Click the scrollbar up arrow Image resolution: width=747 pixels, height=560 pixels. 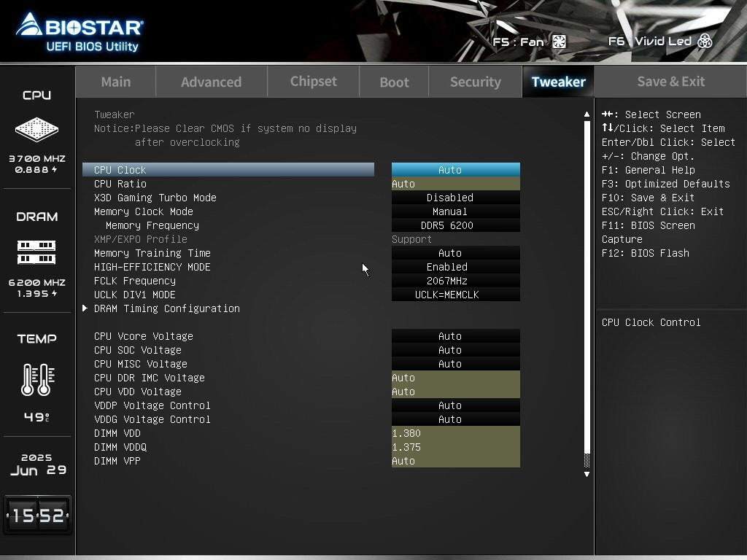tap(587, 114)
